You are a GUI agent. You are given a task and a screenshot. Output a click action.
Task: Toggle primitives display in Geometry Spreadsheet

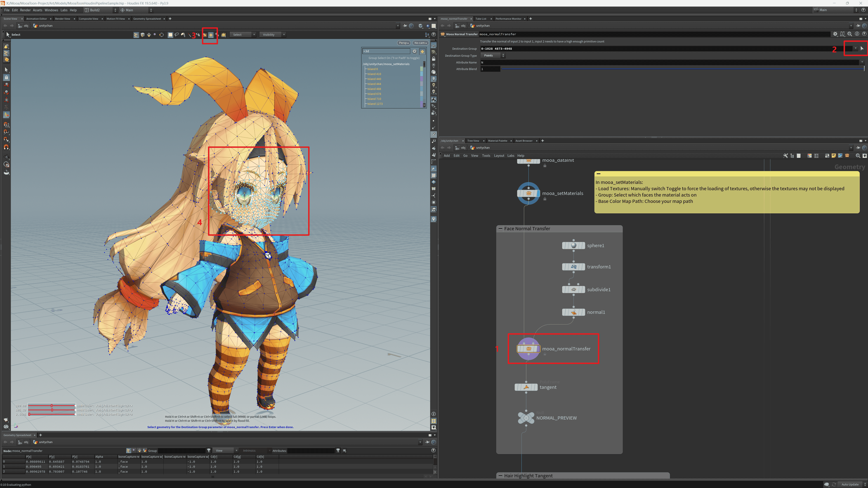pos(139,451)
